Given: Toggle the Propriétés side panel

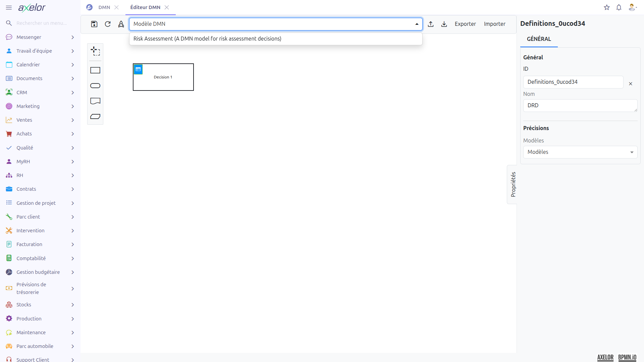Looking at the screenshot, I should pos(513,184).
